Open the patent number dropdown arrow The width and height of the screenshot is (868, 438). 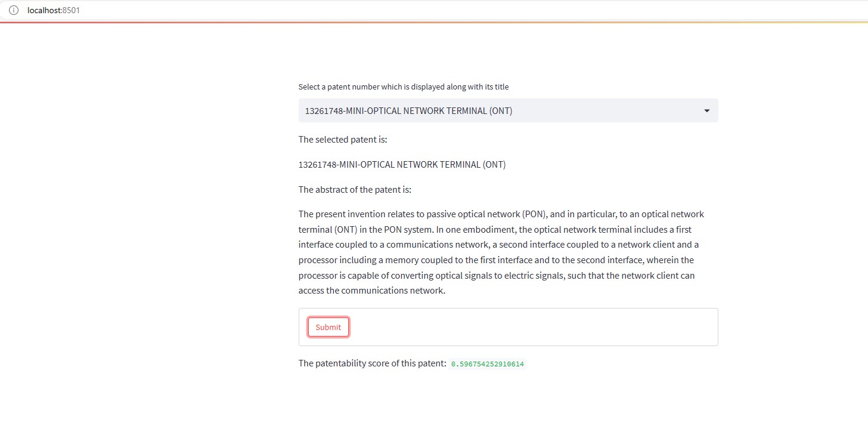[707, 111]
